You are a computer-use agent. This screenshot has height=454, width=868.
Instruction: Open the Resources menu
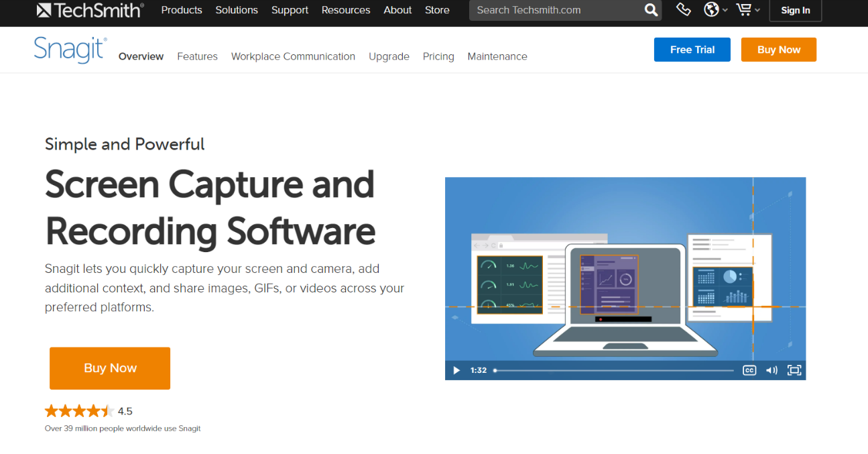tap(346, 10)
